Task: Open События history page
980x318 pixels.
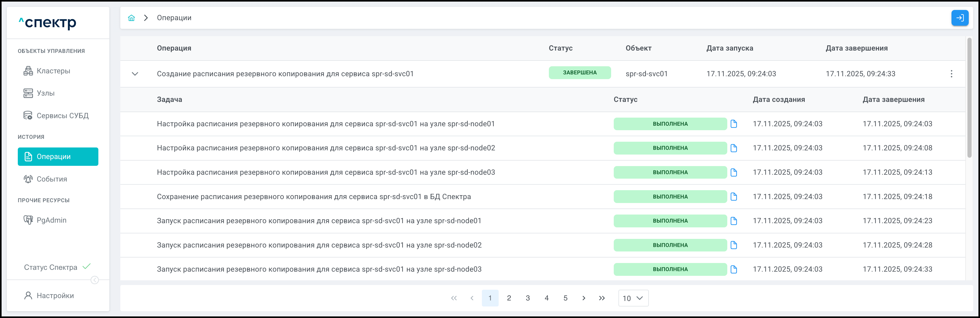Action: 52,179
